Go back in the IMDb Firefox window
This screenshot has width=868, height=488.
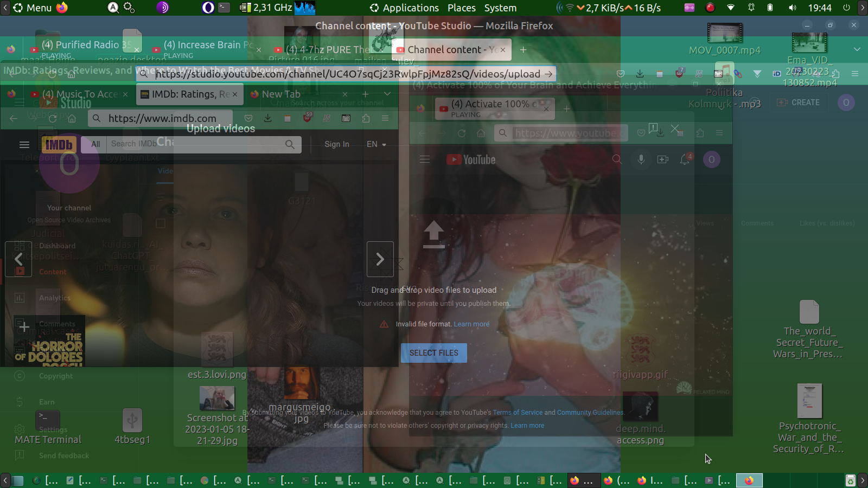14,118
